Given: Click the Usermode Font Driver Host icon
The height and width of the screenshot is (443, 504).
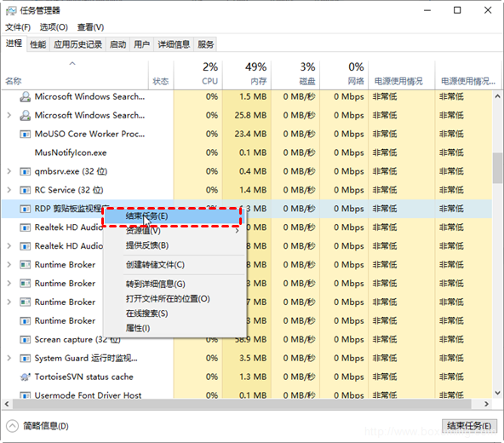Looking at the screenshot, I should coord(25,394).
